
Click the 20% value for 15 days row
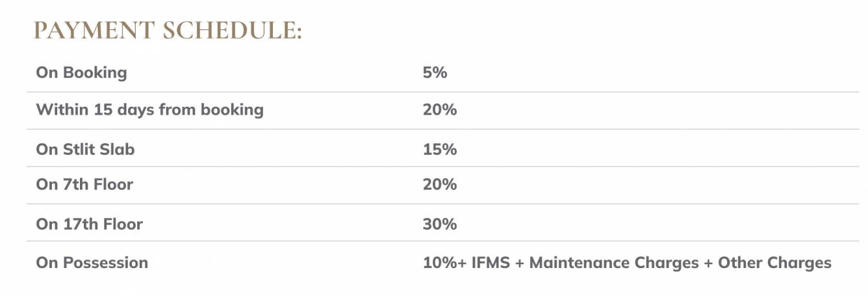[x=439, y=109]
